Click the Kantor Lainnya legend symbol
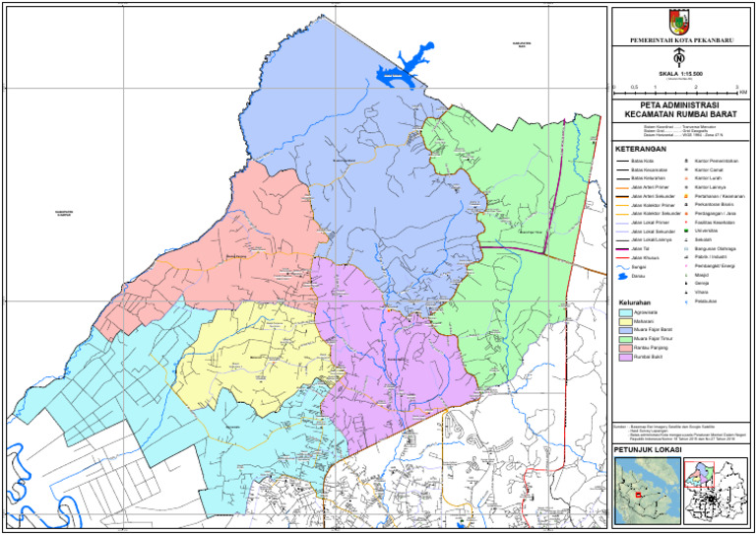756x535 pixels. tap(686, 187)
